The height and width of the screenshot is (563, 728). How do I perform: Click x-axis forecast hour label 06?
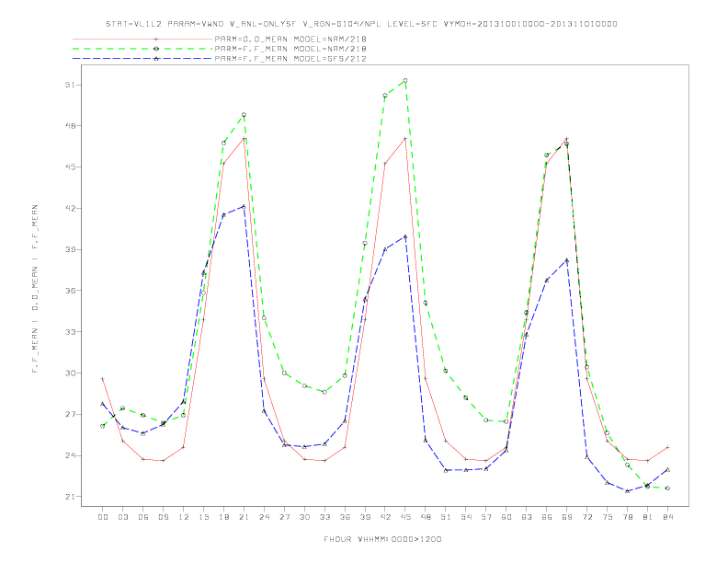[x=143, y=517]
